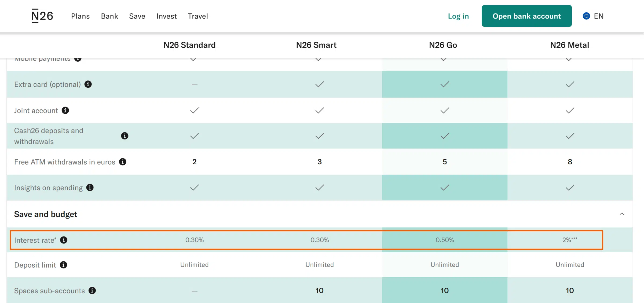Show info tooltip for Joint account
This screenshot has width=644, height=303.
[65, 110]
